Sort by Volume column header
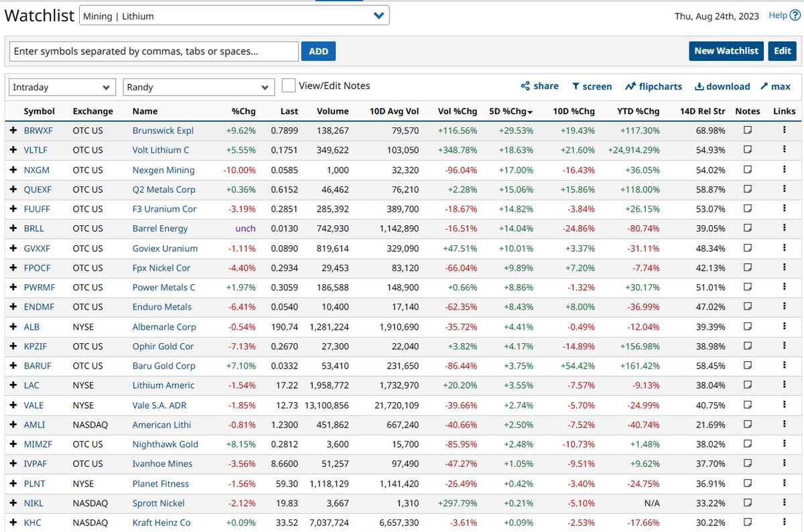 (x=332, y=111)
